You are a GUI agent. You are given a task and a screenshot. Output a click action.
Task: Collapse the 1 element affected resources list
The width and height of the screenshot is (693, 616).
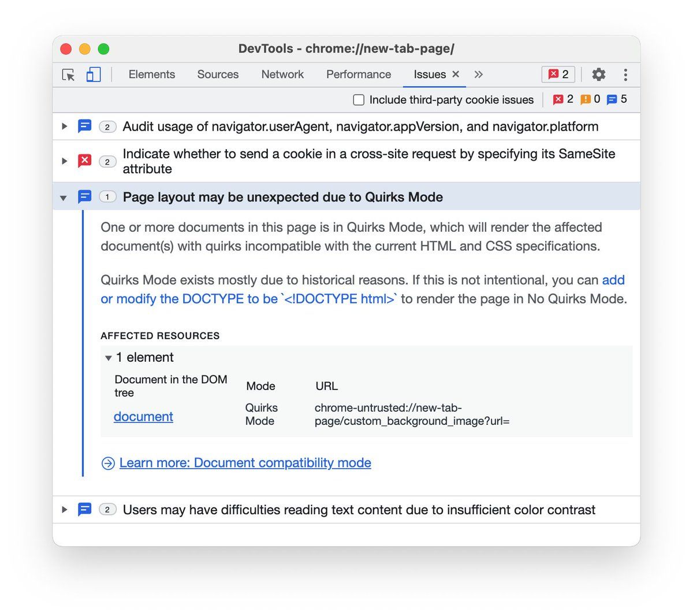pyautogui.click(x=108, y=358)
